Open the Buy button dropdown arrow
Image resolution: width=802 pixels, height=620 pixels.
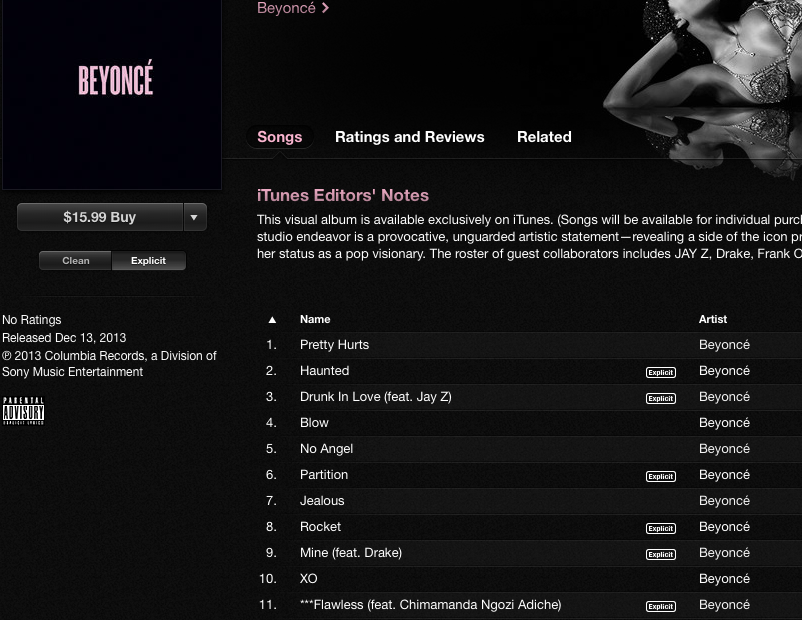pyautogui.click(x=195, y=217)
